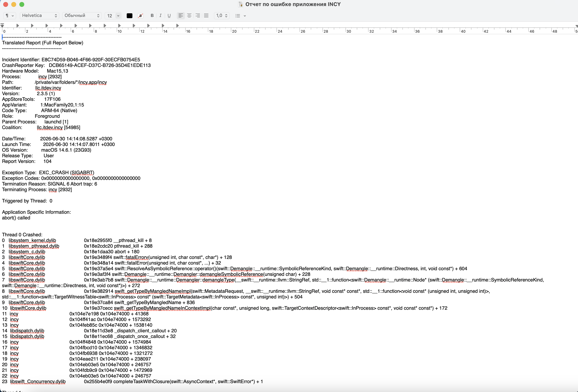Click the Coalition llc.itdev.incy [54985] line

click(41, 127)
